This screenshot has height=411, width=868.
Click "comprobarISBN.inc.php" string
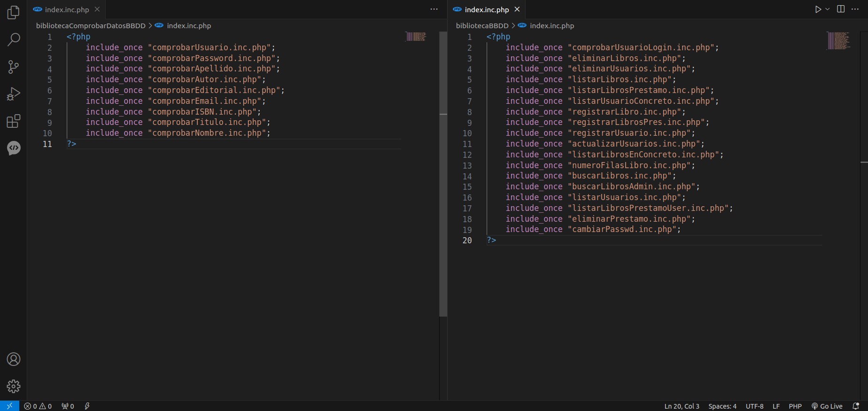202,112
